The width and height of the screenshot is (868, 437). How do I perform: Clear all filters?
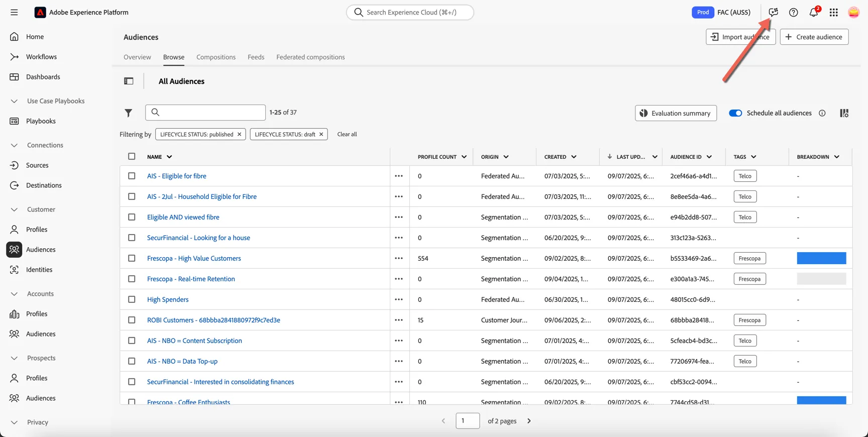347,134
